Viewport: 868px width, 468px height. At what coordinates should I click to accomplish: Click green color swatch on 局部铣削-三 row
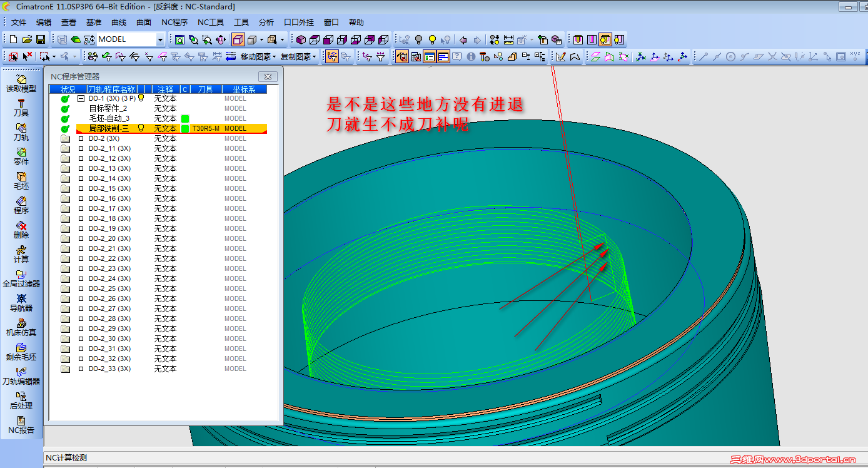tap(185, 128)
